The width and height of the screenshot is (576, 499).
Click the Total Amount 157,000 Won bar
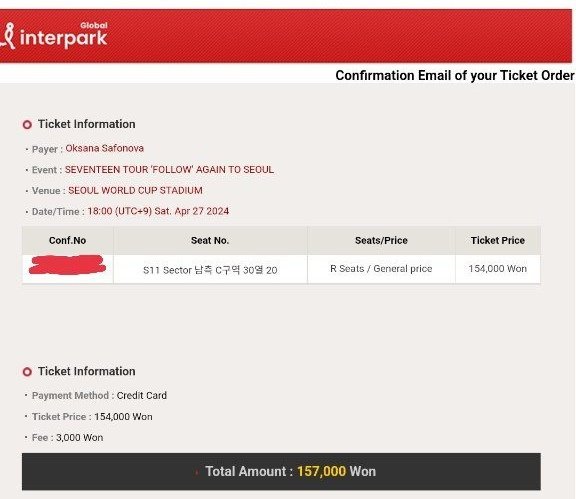pos(281,471)
